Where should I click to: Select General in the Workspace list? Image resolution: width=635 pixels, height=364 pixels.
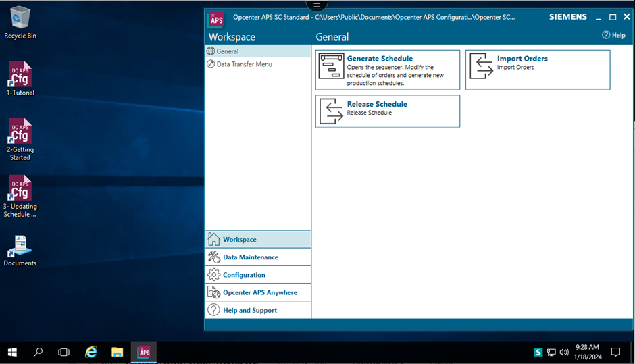(228, 51)
